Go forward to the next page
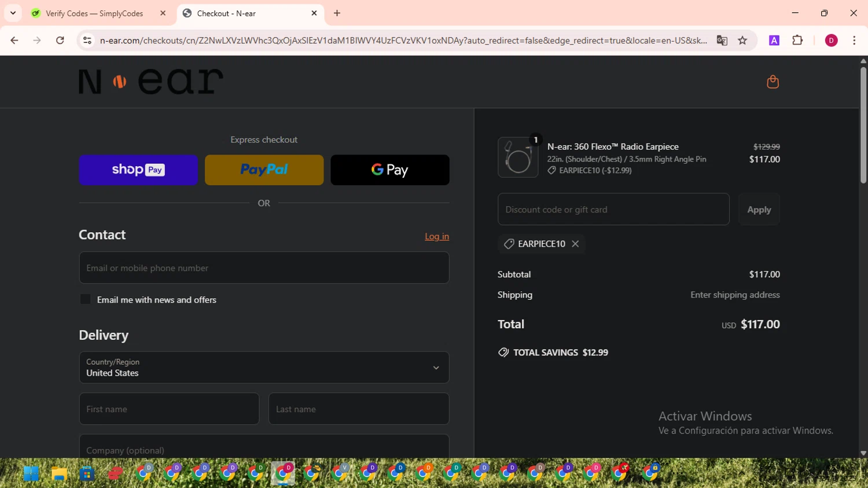Screen dimensions: 868x488 click(x=37, y=41)
